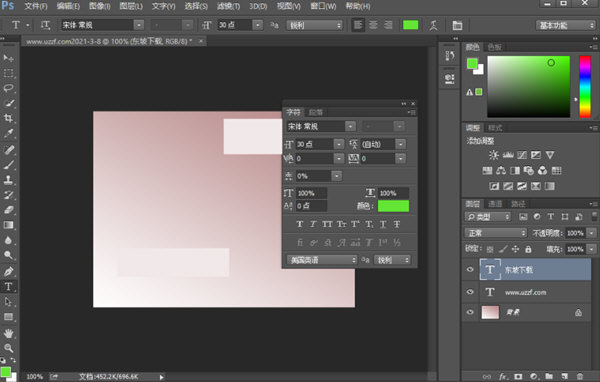Click the hue spectrum slider

pos(585,87)
